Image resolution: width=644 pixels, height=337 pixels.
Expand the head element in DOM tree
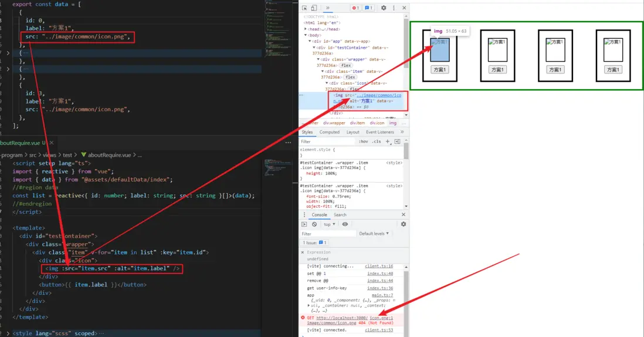tap(305, 29)
